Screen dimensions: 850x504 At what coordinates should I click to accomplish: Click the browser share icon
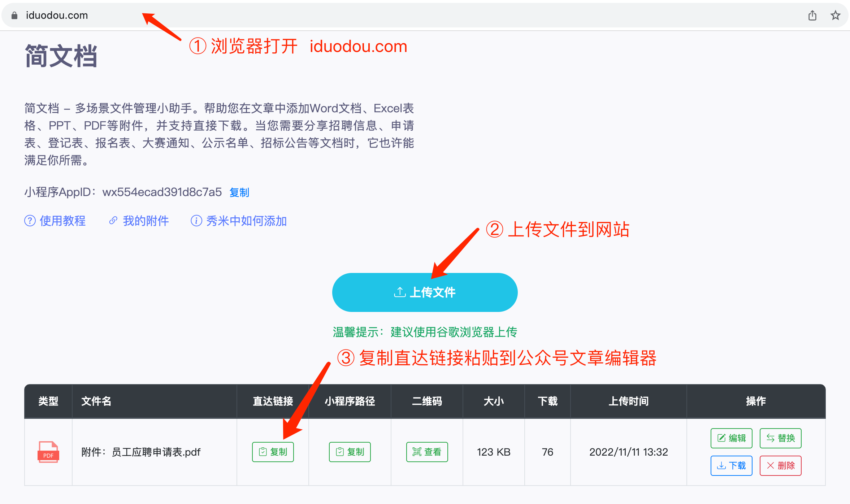[x=812, y=16]
